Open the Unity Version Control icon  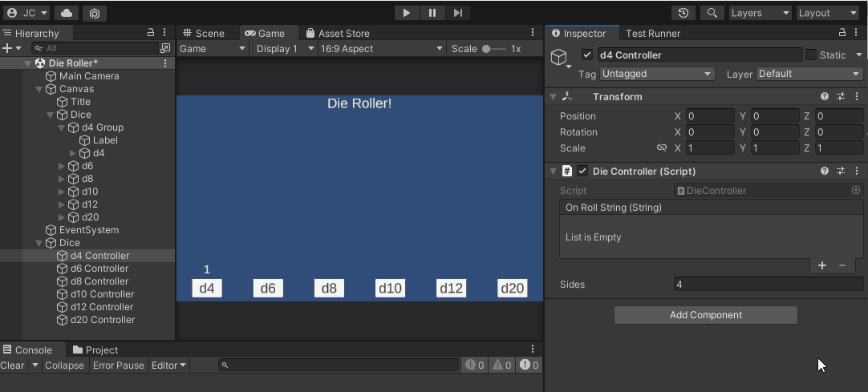coord(95,13)
